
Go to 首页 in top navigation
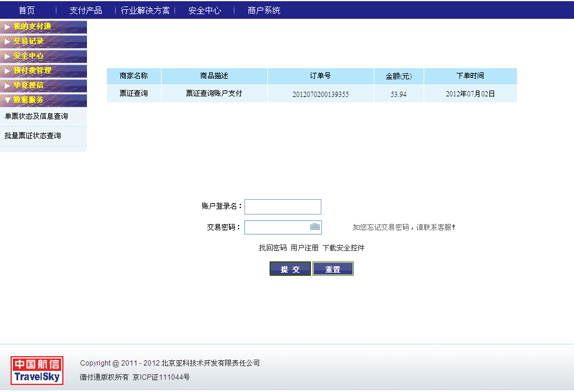(26, 10)
